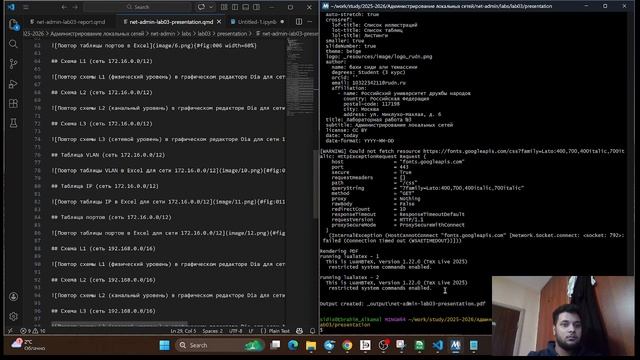The width and height of the screenshot is (640, 360).
Task: Close the net-admin-lab03-presentation.qmd tab
Action: (219, 22)
